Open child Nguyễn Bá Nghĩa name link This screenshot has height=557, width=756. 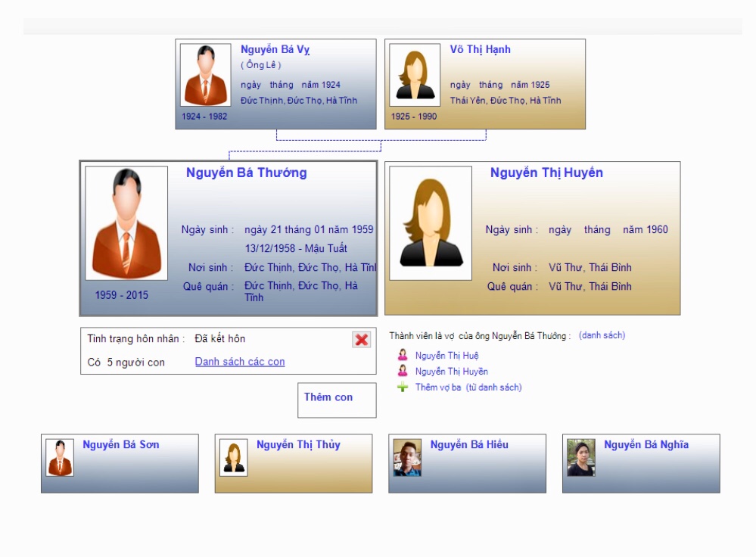pyautogui.click(x=646, y=445)
